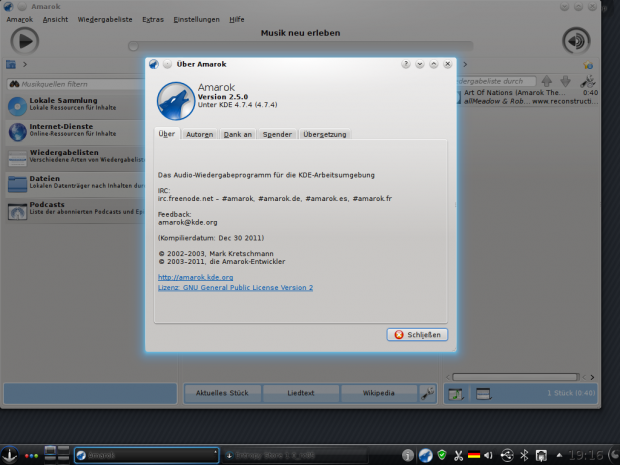The image size is (620, 465).
Task: Click the German flag keyboard layout icon
Action: [474, 455]
